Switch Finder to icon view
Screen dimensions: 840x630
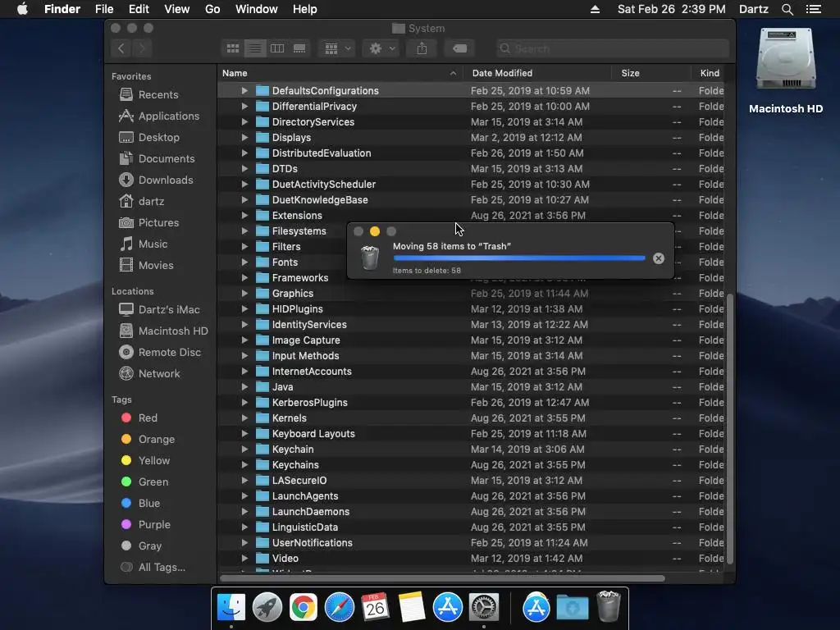(x=232, y=48)
